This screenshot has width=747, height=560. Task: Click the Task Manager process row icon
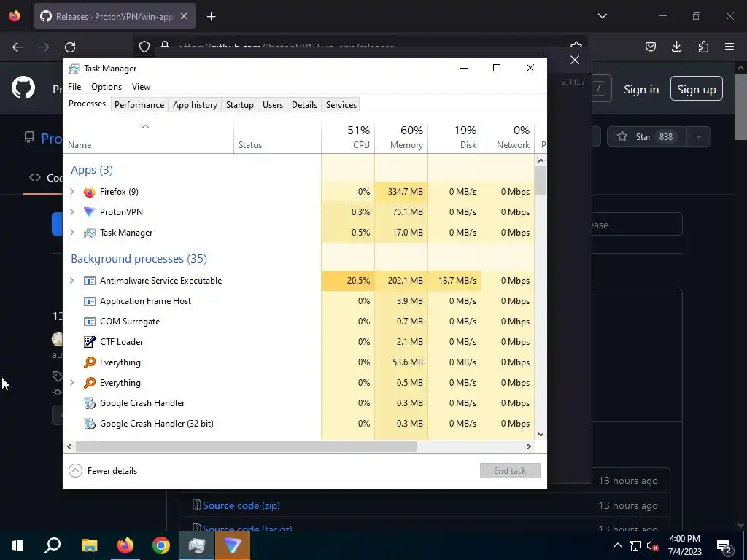point(89,233)
